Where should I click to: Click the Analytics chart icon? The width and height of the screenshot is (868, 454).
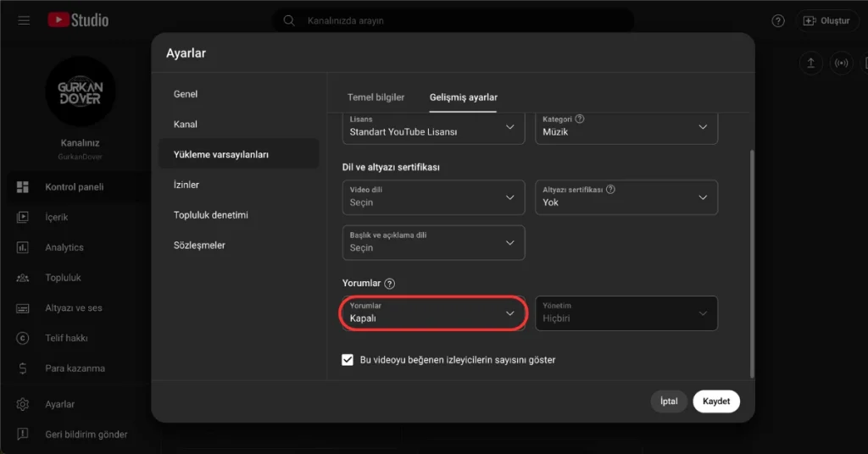[23, 247]
